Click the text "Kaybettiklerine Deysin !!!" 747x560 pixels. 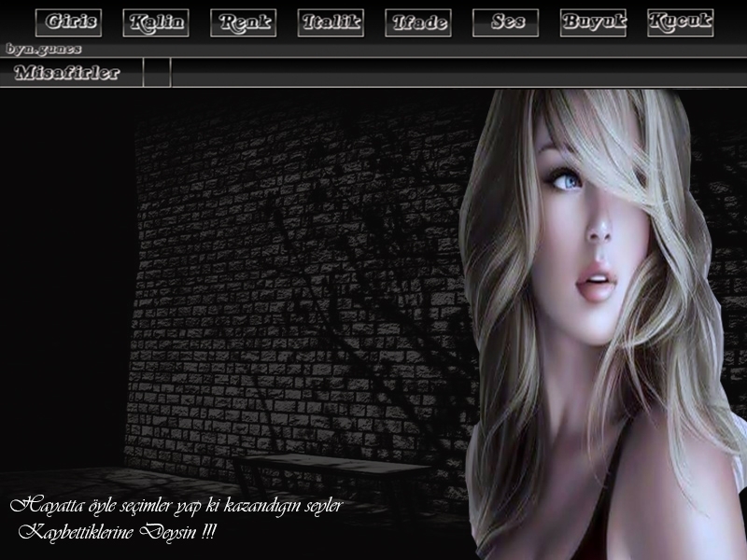118,531
